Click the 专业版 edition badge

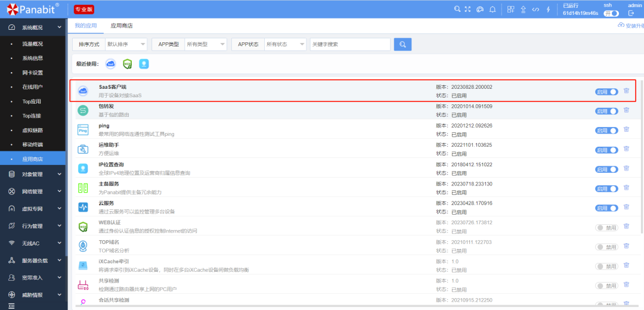point(84,10)
